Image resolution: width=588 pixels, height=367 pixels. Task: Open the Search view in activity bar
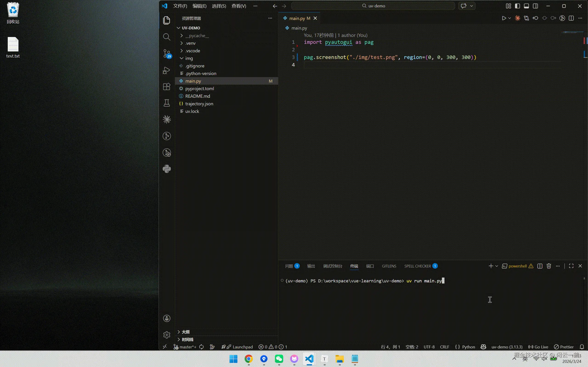pyautogui.click(x=167, y=37)
